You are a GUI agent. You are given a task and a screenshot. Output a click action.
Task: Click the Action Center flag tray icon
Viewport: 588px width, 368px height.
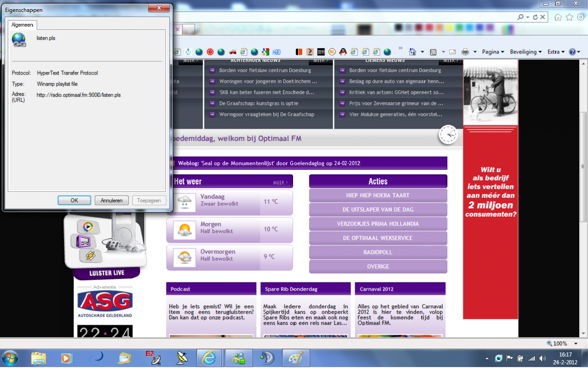pyautogui.click(x=509, y=358)
